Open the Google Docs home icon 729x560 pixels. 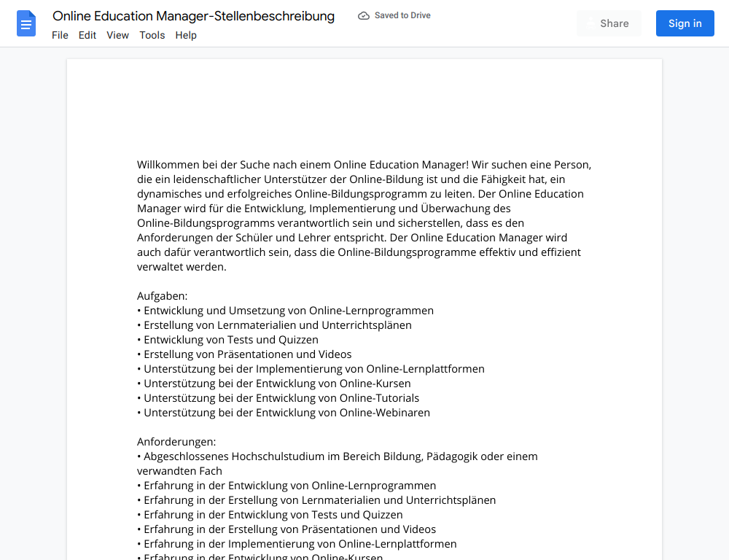tap(26, 23)
